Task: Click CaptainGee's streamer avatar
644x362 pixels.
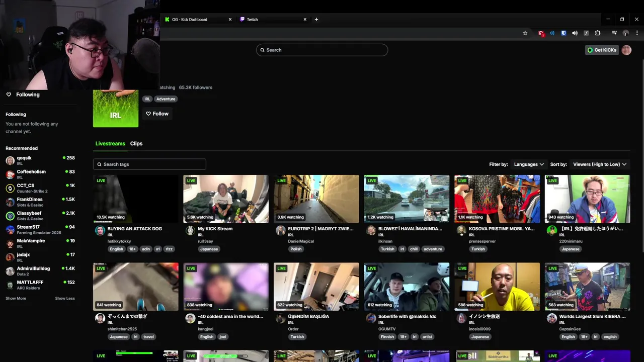Action: 552,319
